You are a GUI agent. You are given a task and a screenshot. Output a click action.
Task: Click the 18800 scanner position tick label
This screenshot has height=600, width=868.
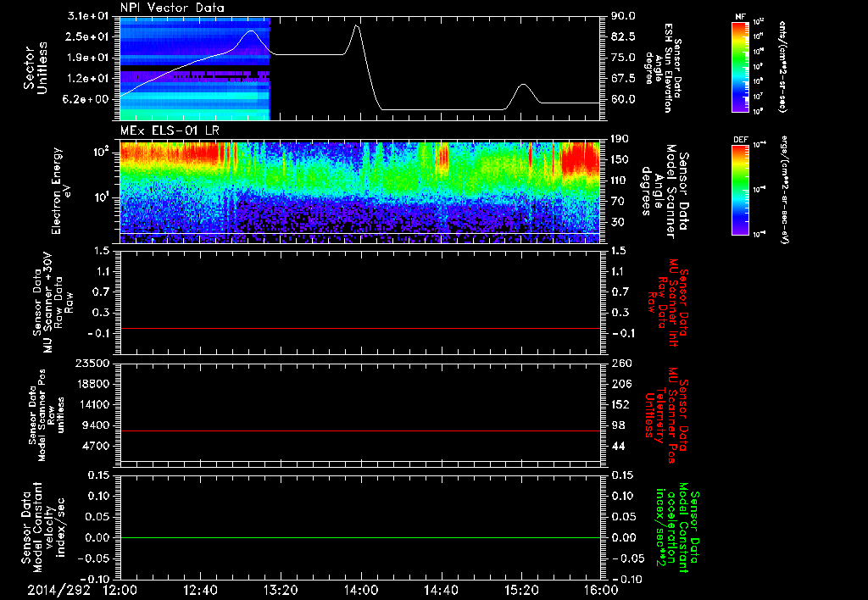(x=93, y=384)
